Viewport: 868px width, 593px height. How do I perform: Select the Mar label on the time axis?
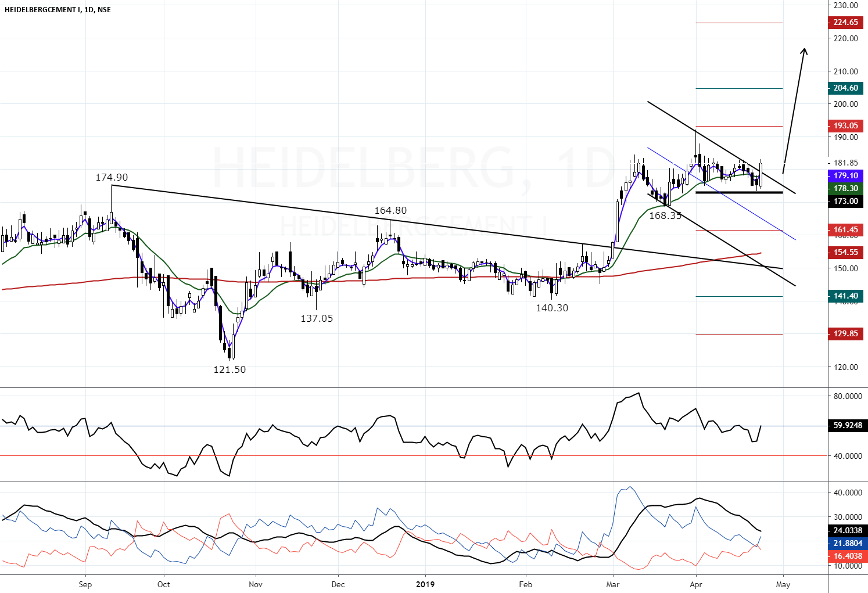coord(614,585)
